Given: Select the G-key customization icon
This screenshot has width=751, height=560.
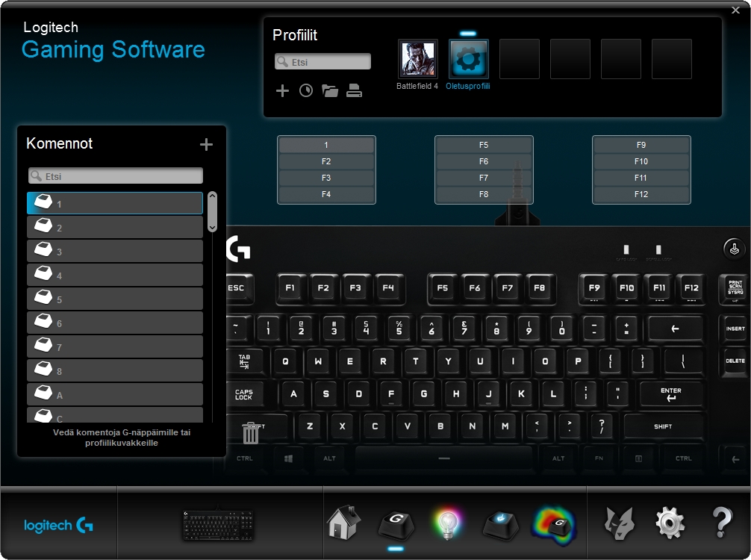Looking at the screenshot, I should [x=396, y=525].
